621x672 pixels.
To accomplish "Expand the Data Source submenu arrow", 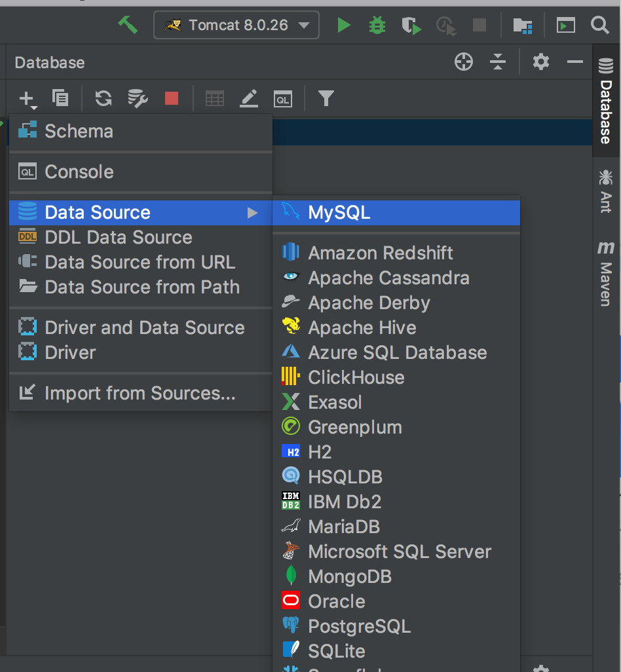I will pos(252,213).
